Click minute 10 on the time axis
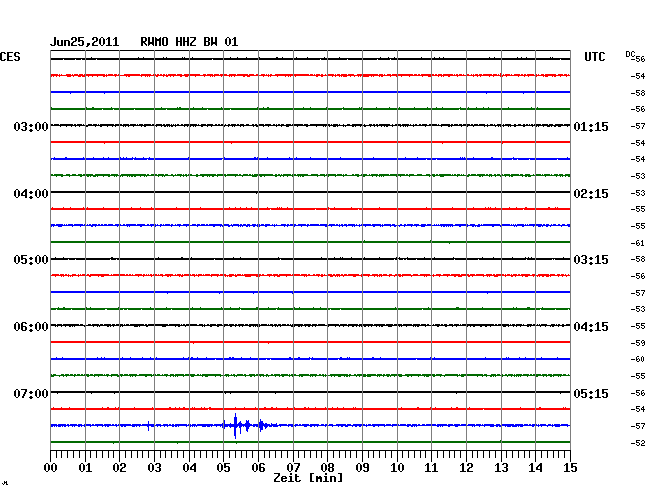This screenshot has height=494, width=650. tap(397, 468)
